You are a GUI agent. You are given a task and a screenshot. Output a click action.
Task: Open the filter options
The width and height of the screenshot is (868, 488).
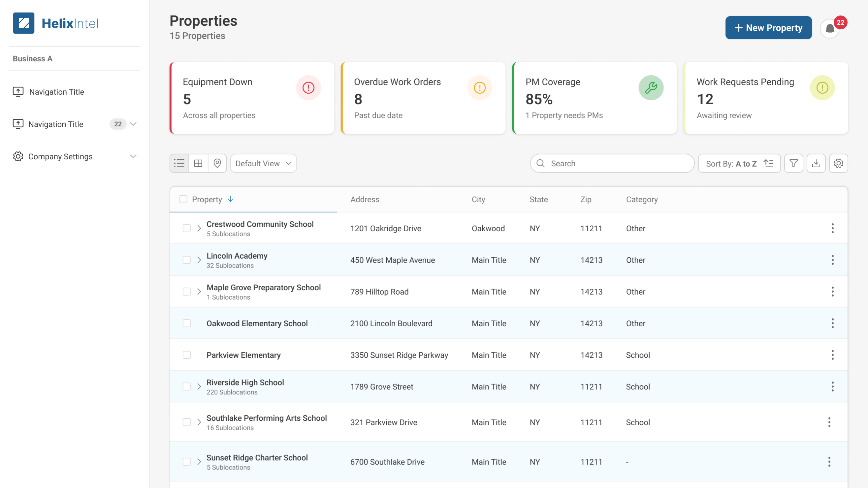coord(793,163)
